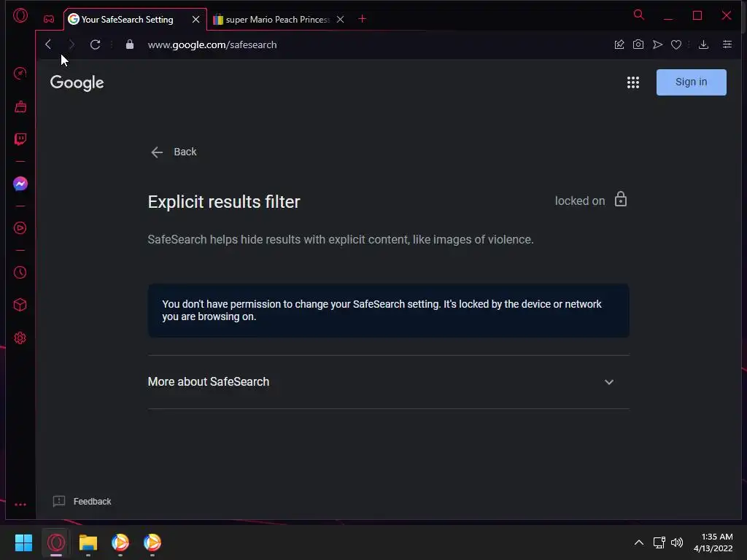747x560 pixels.
Task: Click the Back link on page
Action: pyautogui.click(x=174, y=152)
